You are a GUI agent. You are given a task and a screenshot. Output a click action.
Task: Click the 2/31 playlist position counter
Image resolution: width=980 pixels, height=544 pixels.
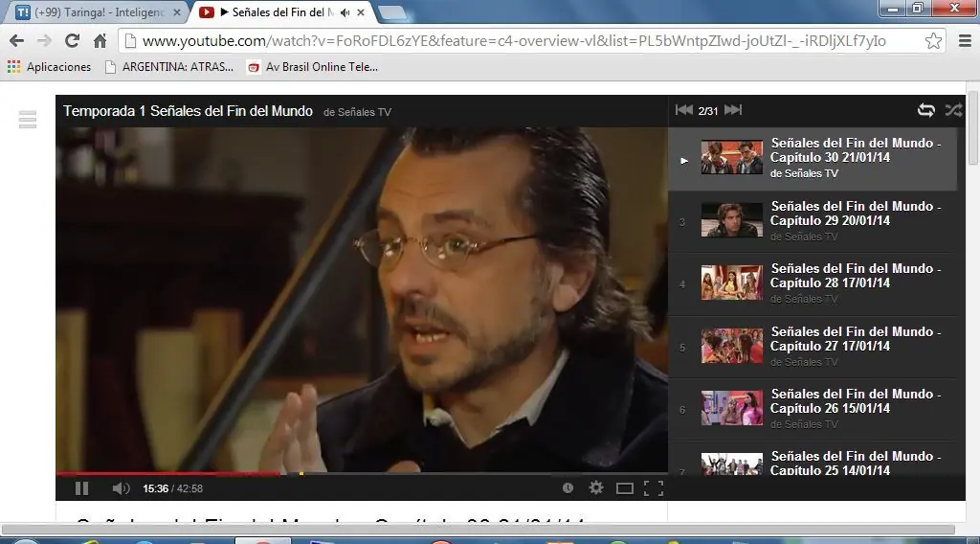(708, 111)
